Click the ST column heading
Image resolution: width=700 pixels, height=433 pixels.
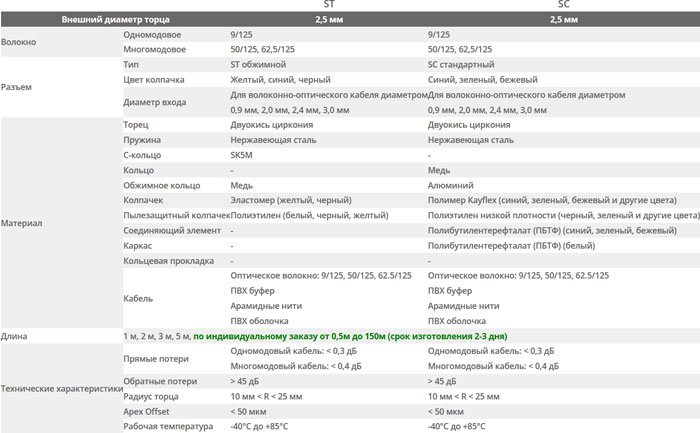coord(329,4)
